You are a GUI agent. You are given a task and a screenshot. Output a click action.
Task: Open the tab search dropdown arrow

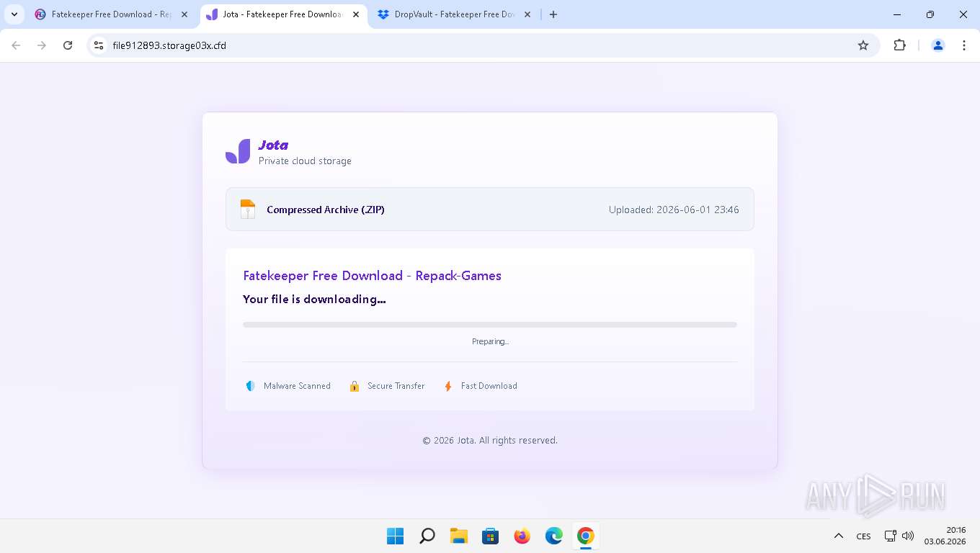pos(14,14)
